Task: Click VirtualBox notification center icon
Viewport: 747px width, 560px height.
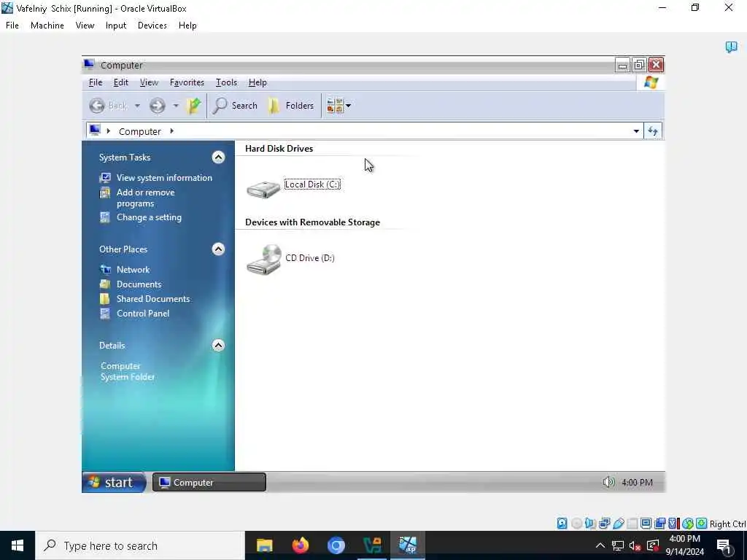Action: coord(731,47)
